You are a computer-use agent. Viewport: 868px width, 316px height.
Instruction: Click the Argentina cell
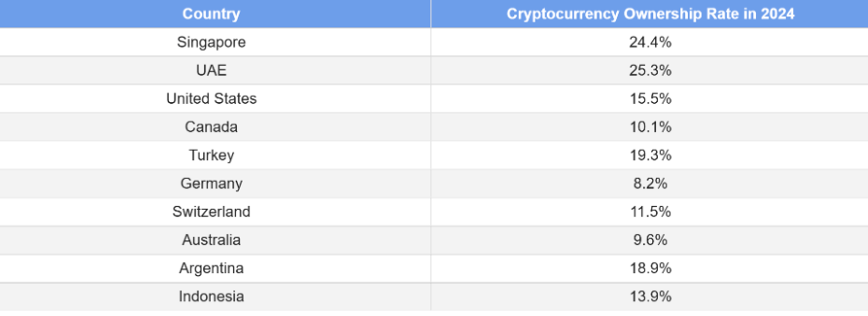point(211,268)
